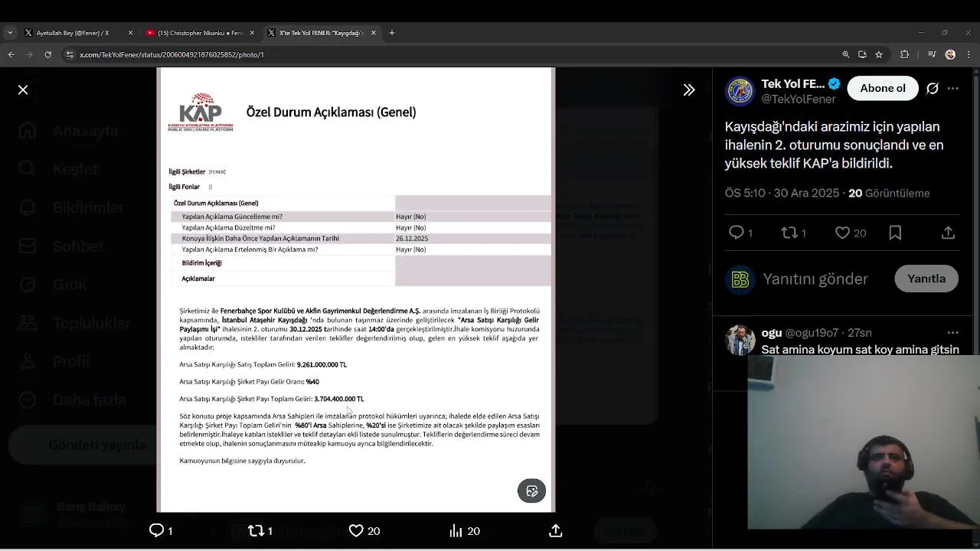Click the KAP logo in the document
This screenshot has width=980, height=551.
coord(201,112)
